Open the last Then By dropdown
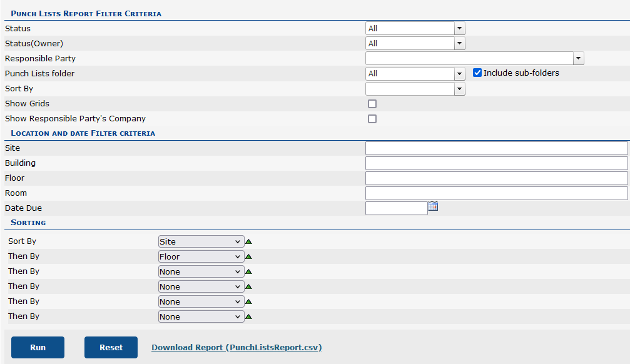This screenshot has height=364, width=630. point(201,316)
